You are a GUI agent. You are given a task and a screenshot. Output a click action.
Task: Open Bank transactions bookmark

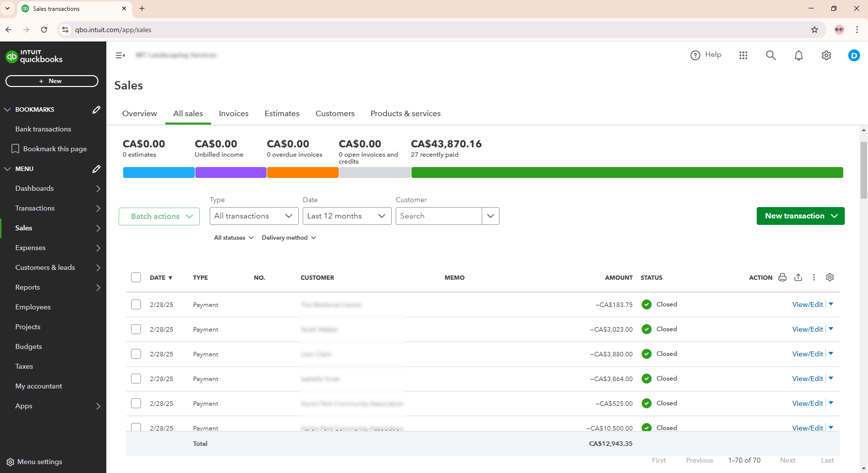[x=44, y=129]
